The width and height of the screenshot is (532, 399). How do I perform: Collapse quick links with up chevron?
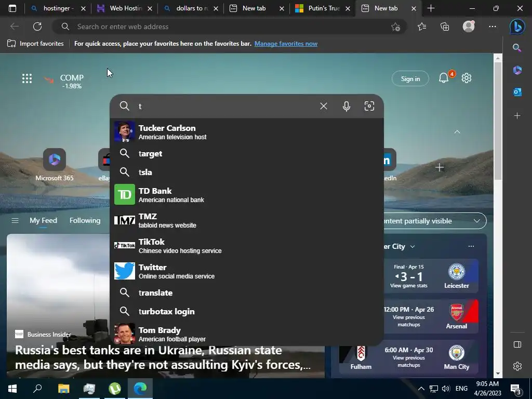pos(457,131)
